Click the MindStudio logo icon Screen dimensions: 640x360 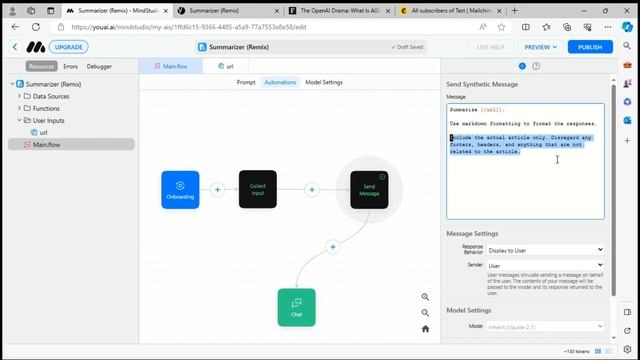(36, 47)
